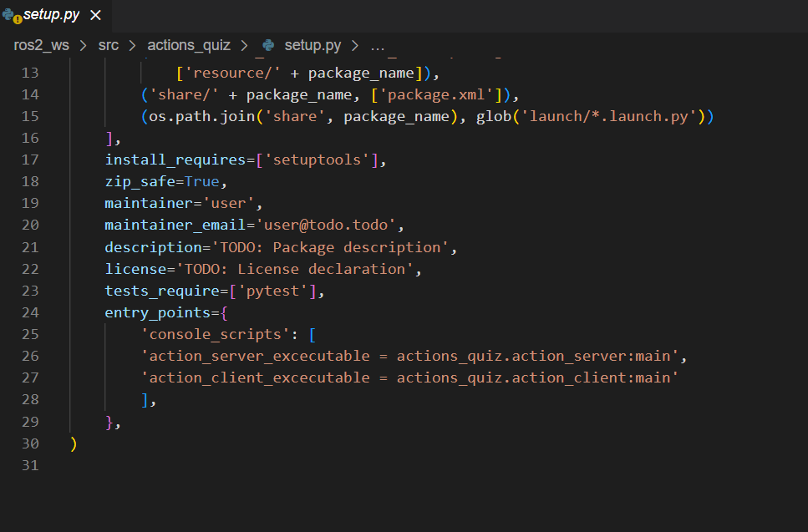Expand chevron after src breadcrumb
The height and width of the screenshot is (532, 808).
pyautogui.click(x=132, y=46)
